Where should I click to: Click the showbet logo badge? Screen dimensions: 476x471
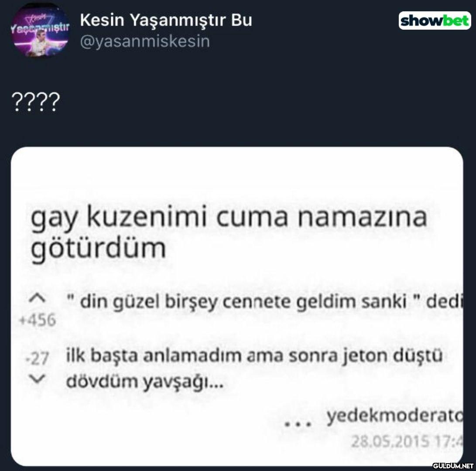[435, 20]
